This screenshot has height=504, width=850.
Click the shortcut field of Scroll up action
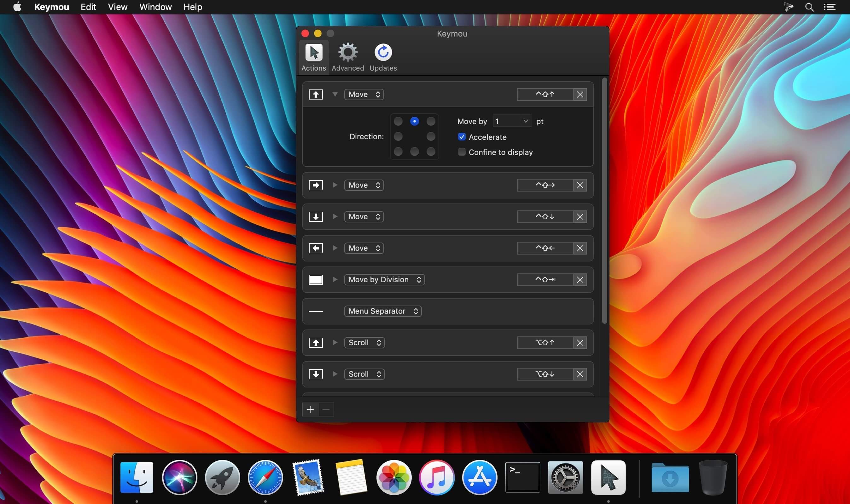point(545,343)
